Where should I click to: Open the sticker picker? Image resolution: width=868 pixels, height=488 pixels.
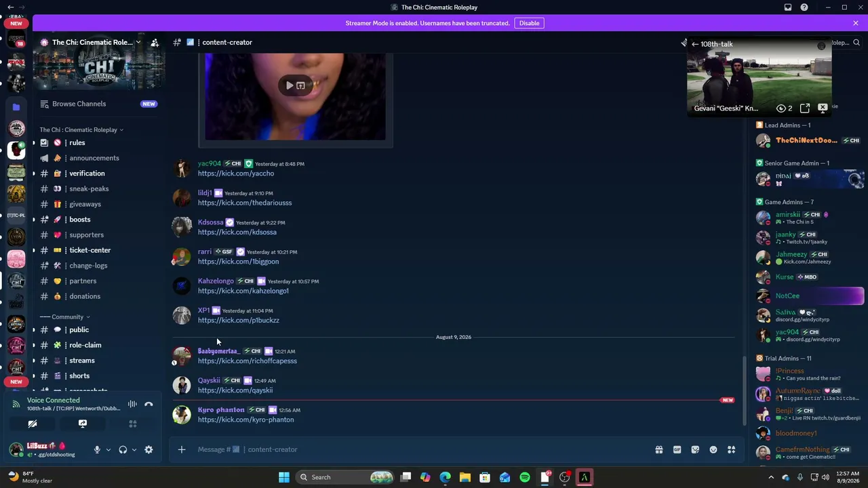click(x=695, y=449)
